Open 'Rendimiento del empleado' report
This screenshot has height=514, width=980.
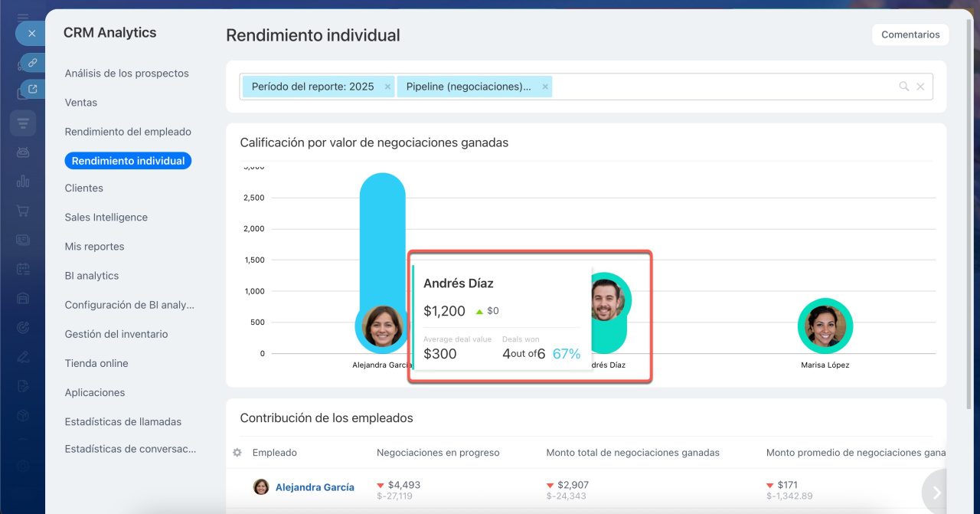tap(128, 132)
